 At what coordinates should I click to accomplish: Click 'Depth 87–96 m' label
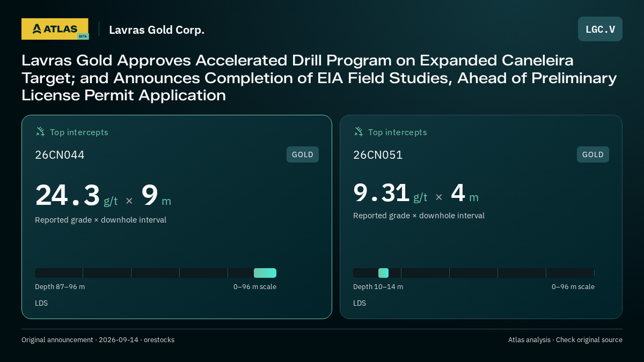[60, 287]
